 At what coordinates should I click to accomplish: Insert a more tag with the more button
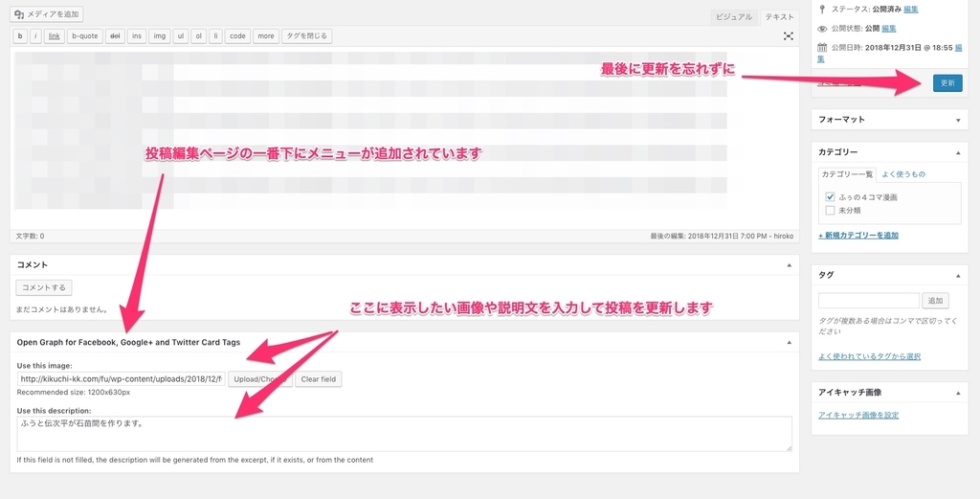coord(266,36)
